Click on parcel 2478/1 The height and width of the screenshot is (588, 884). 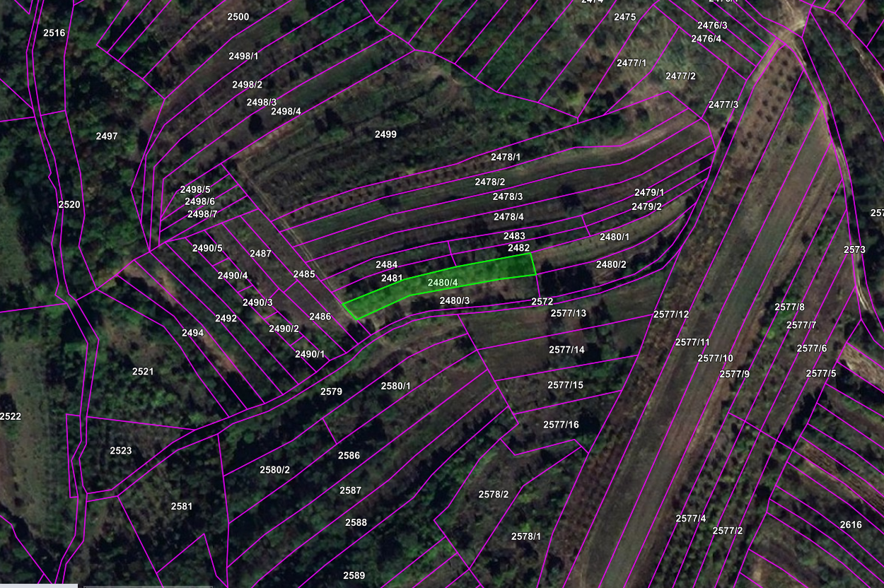click(506, 157)
